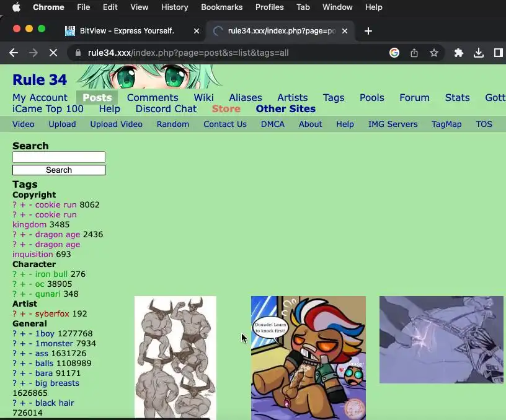
Task: Go to the Comments page
Action: point(153,98)
